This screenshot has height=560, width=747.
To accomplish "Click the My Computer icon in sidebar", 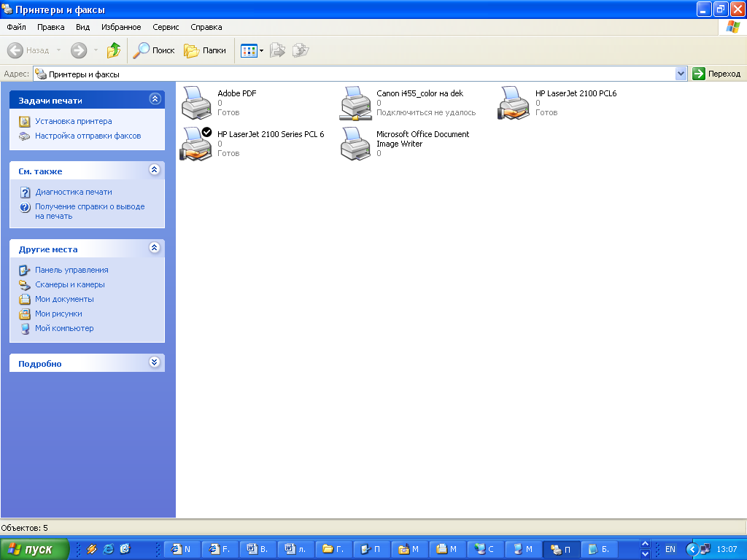I will pyautogui.click(x=25, y=329).
